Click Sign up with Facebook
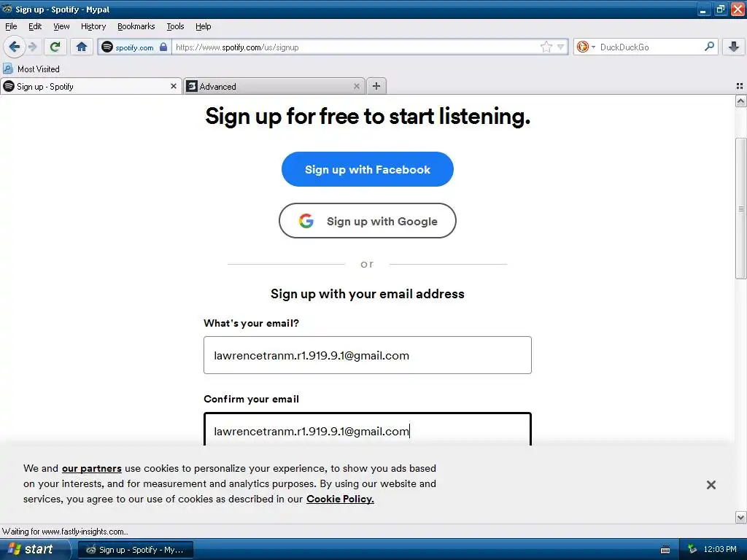This screenshot has width=747, height=560. click(x=368, y=169)
